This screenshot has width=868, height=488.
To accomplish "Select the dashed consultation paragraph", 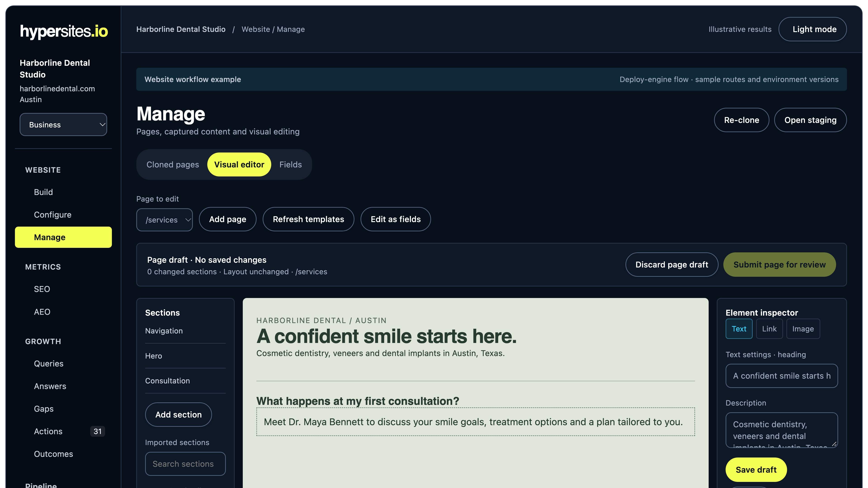I will 475,422.
